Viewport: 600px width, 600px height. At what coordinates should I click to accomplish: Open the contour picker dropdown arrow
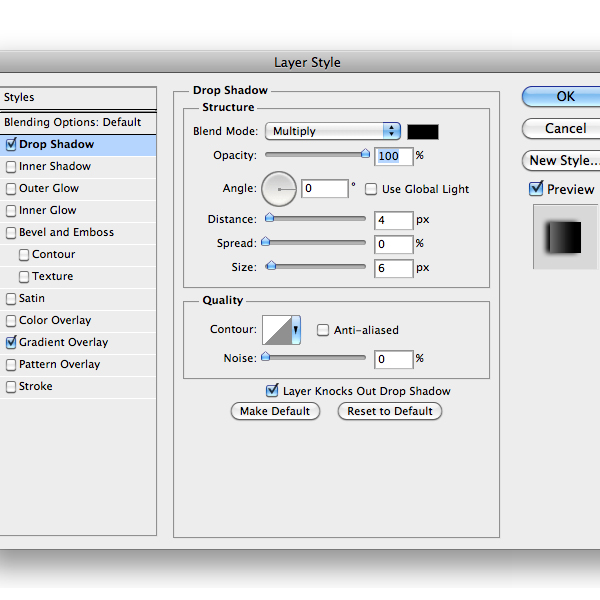[295, 330]
